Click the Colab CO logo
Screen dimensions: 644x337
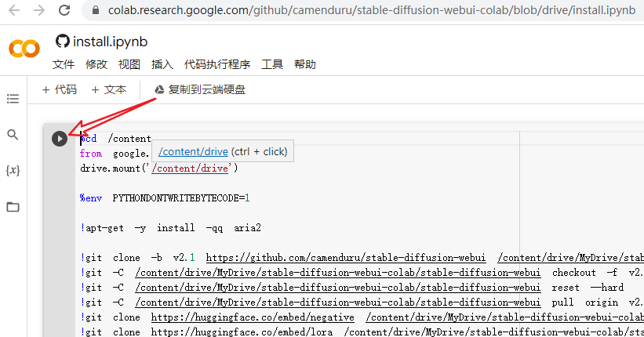24,49
